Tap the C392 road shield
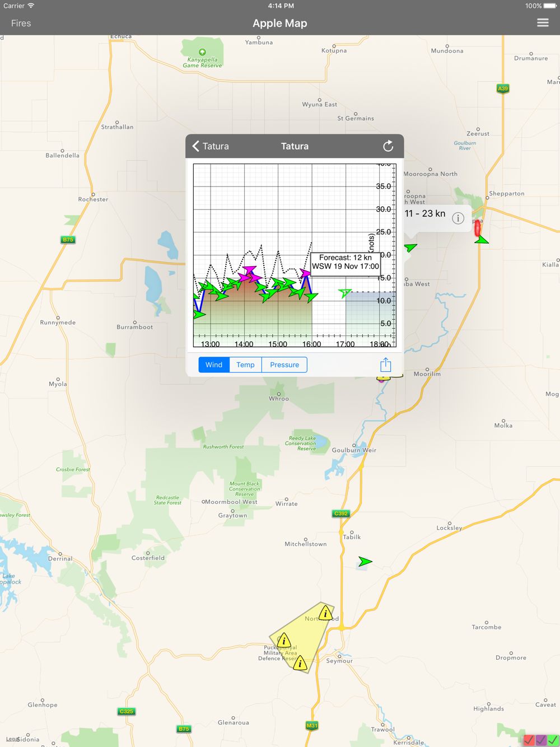Image resolution: width=560 pixels, height=747 pixels. coord(340,513)
